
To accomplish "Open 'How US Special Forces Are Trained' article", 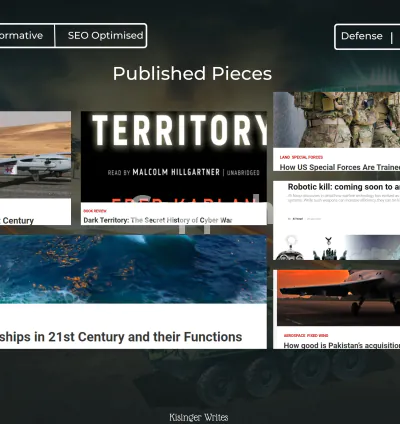I will [x=340, y=167].
